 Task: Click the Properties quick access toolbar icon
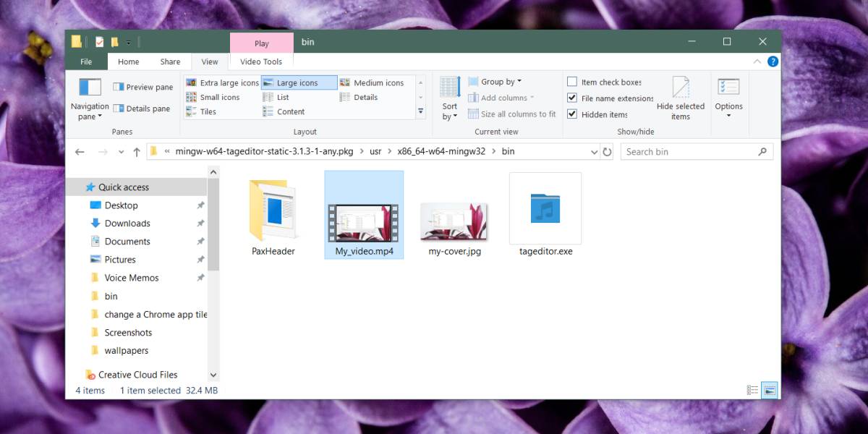click(x=100, y=42)
